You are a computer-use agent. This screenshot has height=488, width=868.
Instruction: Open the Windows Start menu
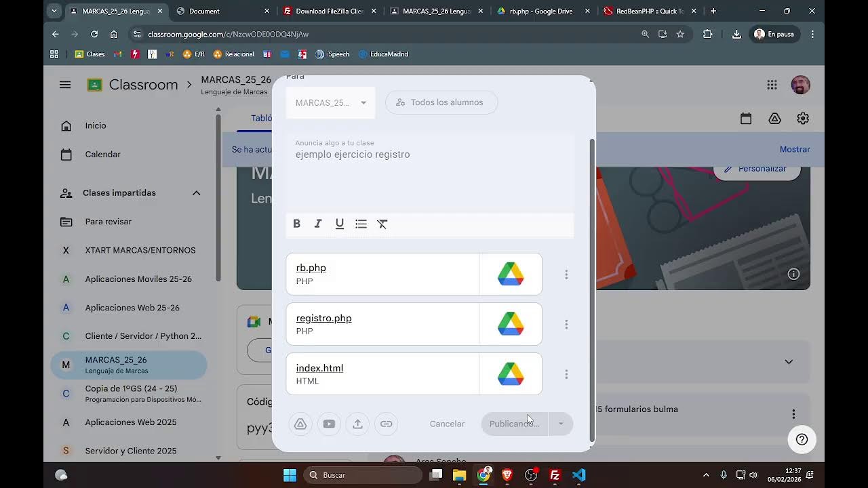(x=290, y=475)
